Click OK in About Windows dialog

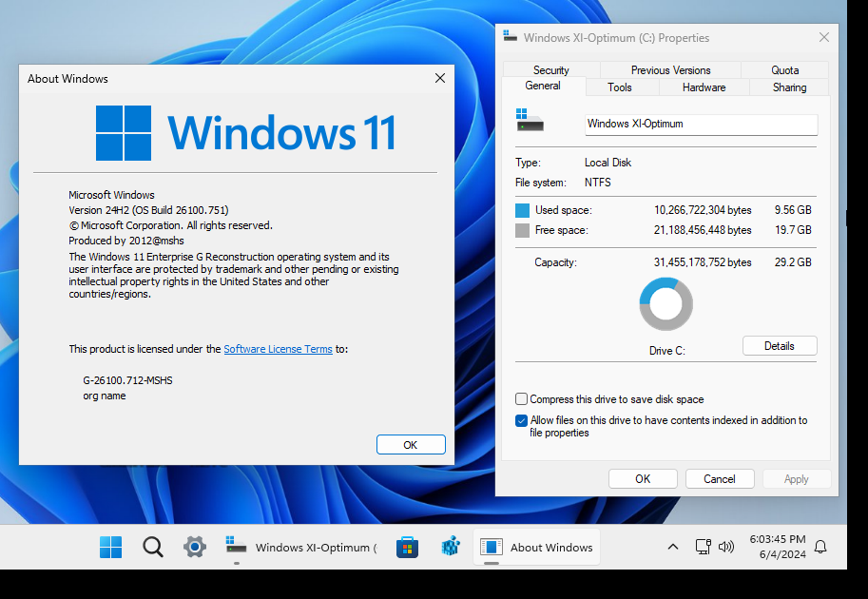(411, 445)
